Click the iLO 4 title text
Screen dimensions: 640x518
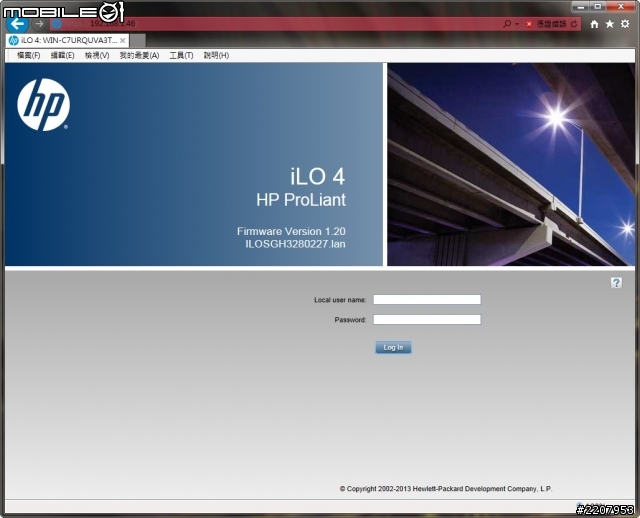[318, 176]
